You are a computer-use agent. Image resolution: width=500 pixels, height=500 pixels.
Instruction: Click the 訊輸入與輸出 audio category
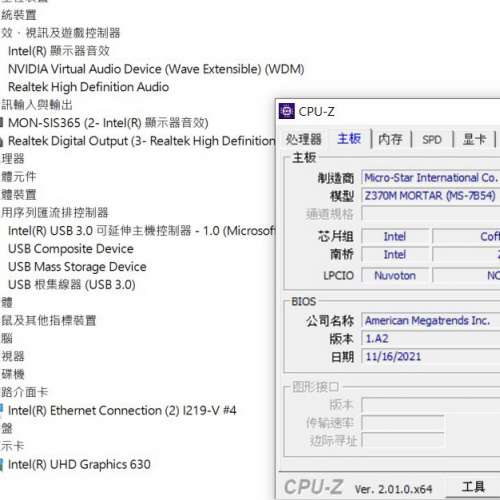click(37, 105)
